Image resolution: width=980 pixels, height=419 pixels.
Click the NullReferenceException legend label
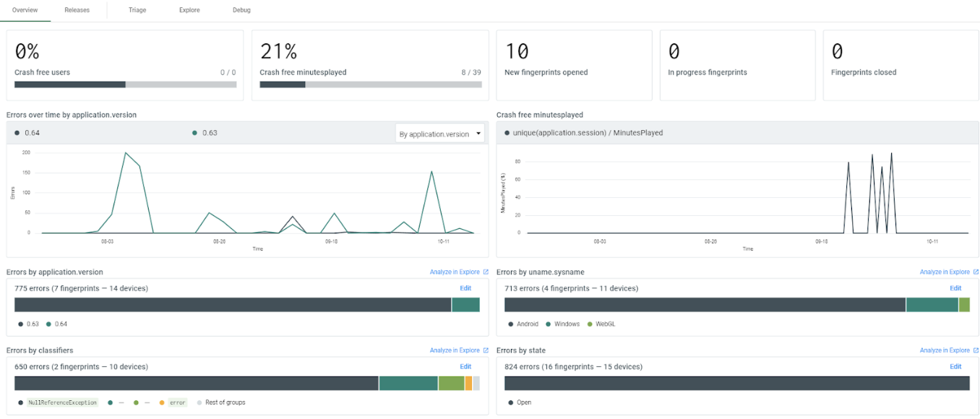point(62,402)
